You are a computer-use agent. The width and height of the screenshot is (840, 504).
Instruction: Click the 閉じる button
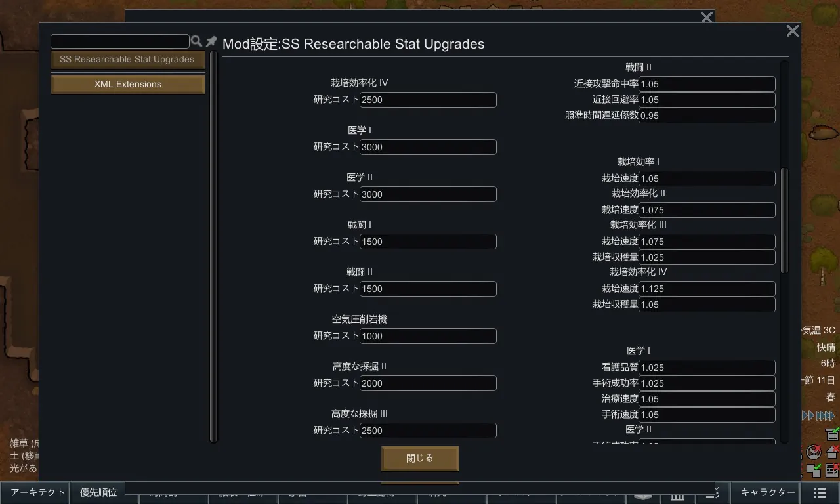click(x=420, y=459)
